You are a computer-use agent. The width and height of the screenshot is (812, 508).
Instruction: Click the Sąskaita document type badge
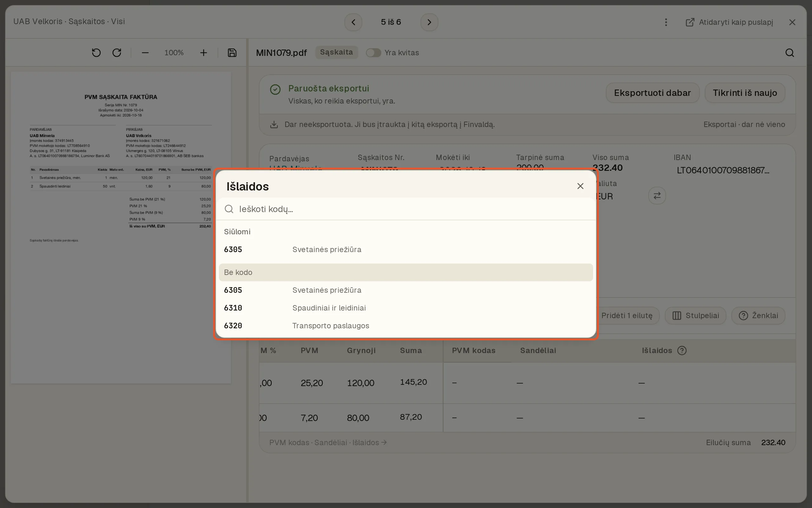(337, 52)
